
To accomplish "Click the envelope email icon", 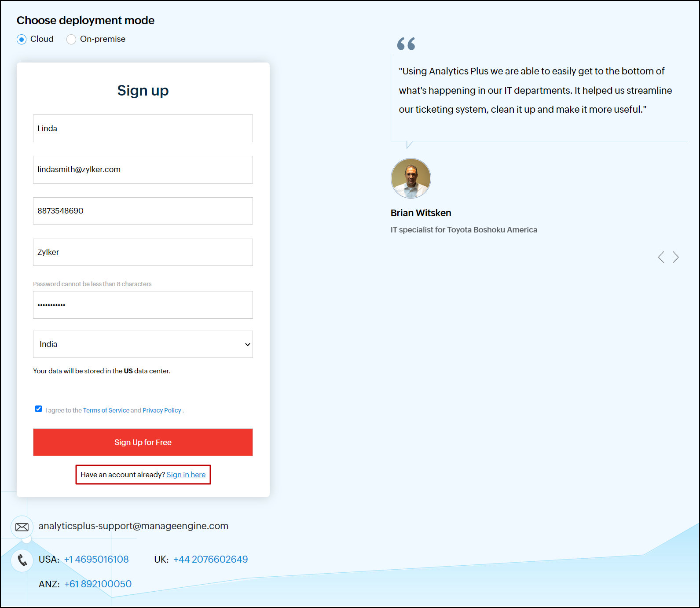I will pos(22,527).
